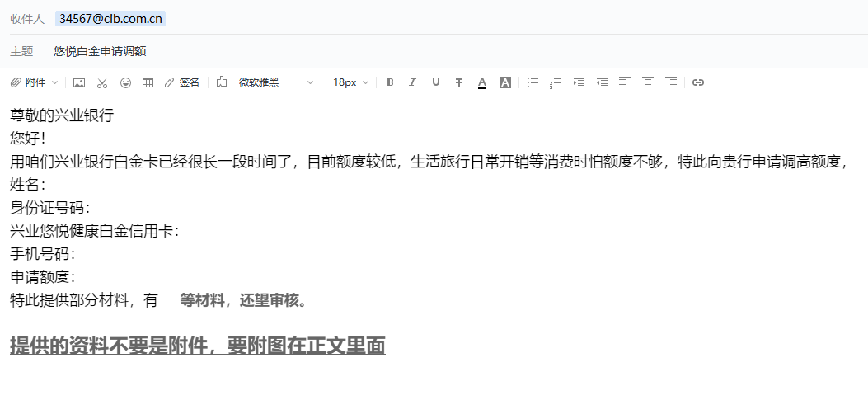This screenshot has height=400, width=868.
Task: Click the 签名 signature button
Action: (182, 82)
